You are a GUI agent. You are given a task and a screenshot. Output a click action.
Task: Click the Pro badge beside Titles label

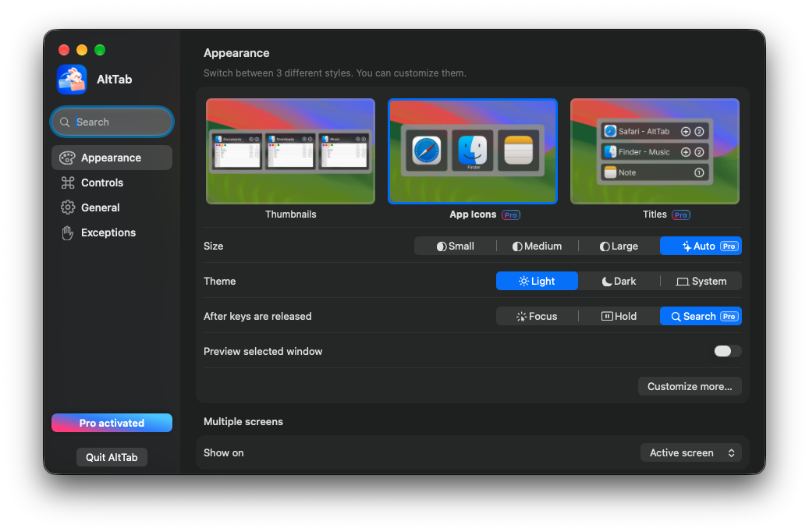pos(681,215)
